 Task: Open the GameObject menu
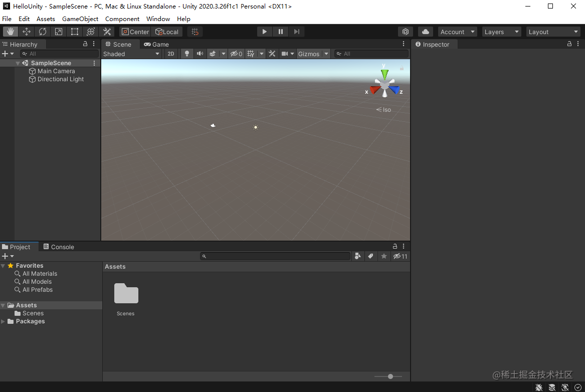pyautogui.click(x=80, y=19)
